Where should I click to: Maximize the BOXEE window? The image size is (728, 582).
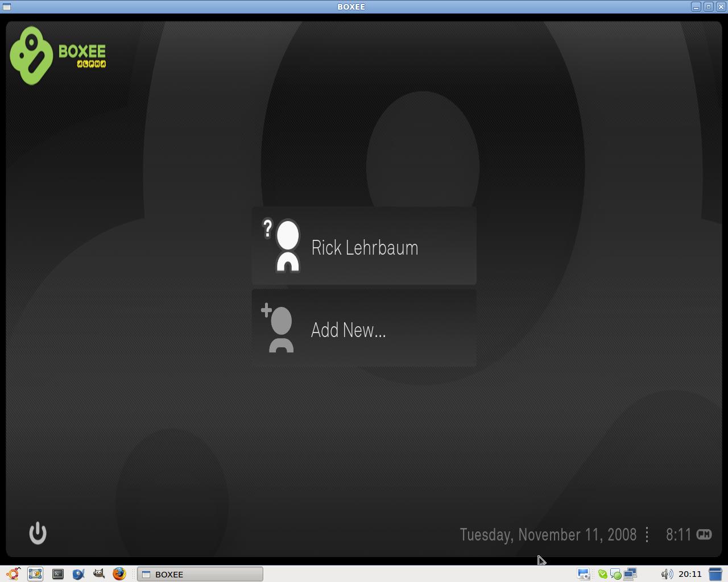pyautogui.click(x=709, y=7)
